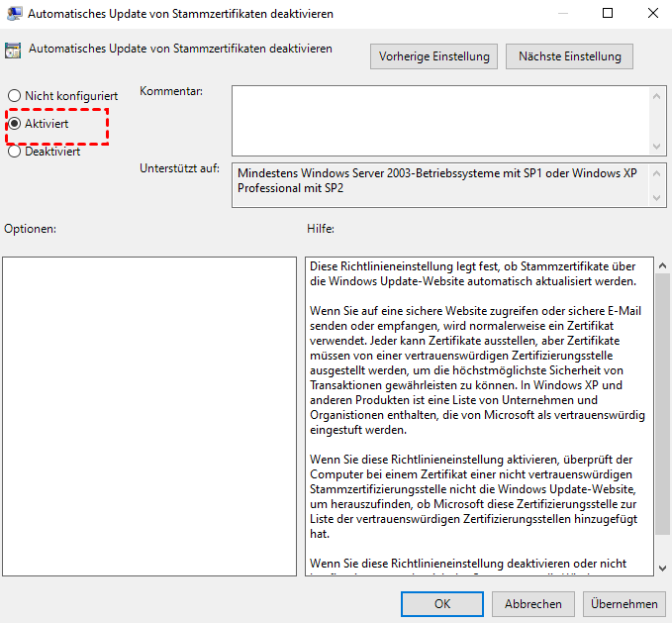Click the Hilfe panel scroll-up arrow

click(662, 265)
